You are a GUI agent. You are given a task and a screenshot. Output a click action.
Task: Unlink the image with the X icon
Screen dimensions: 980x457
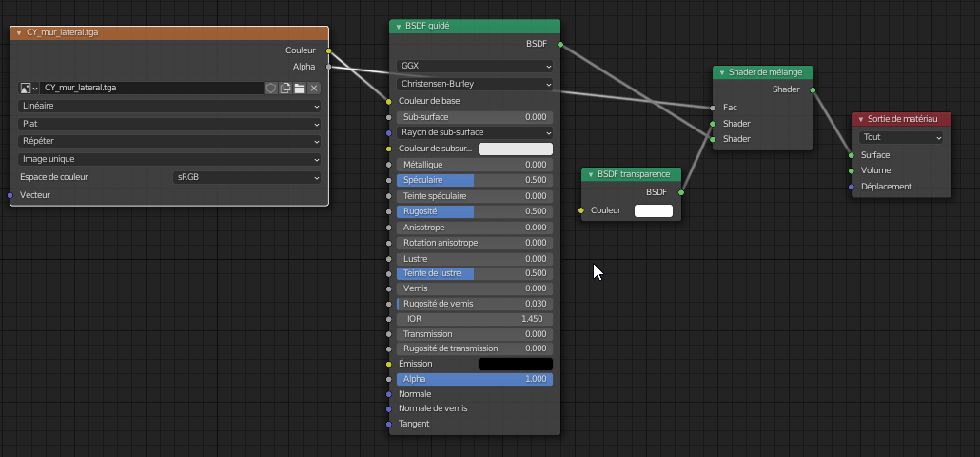pos(314,88)
